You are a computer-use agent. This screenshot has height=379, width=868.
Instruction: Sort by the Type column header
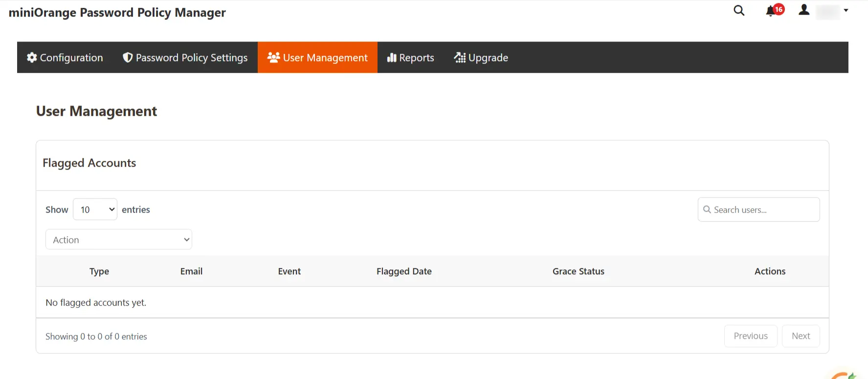99,271
